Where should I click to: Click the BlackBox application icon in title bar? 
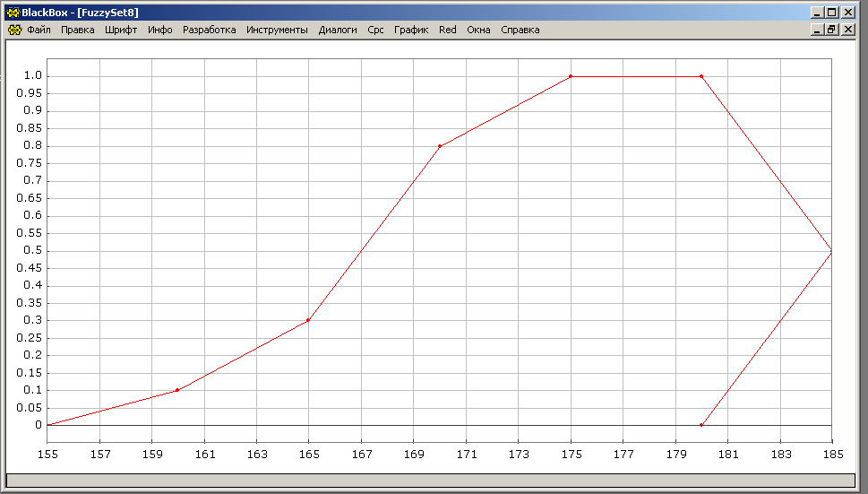click(13, 13)
